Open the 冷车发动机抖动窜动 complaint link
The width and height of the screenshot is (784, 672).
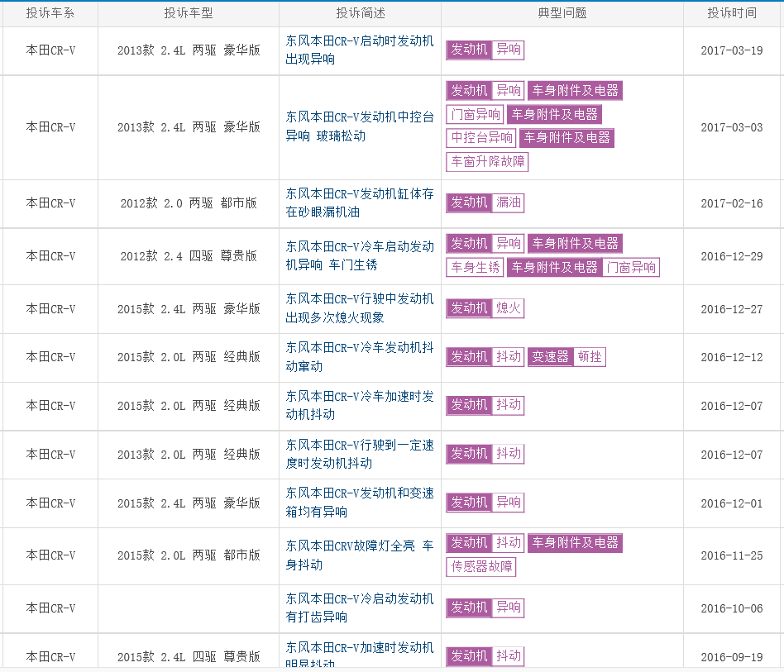359,356
